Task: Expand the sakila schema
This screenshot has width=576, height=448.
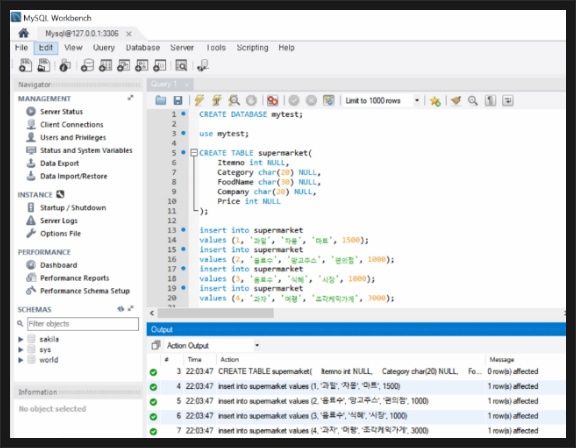Action: 21,339
